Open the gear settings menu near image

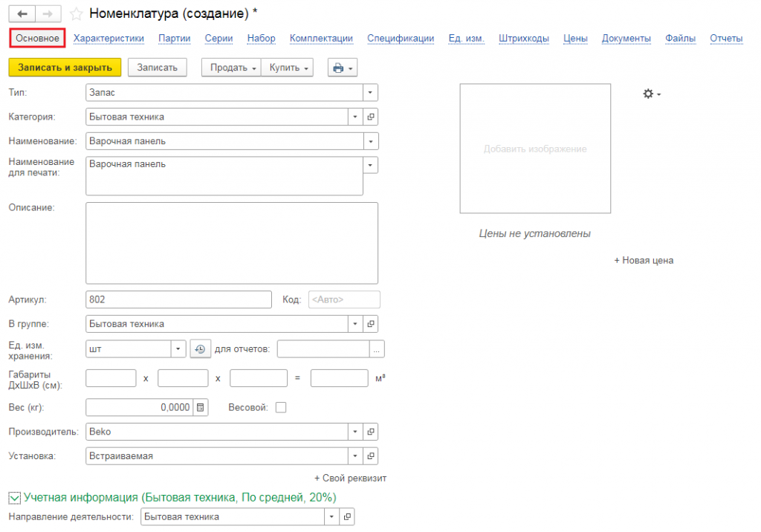tap(651, 94)
